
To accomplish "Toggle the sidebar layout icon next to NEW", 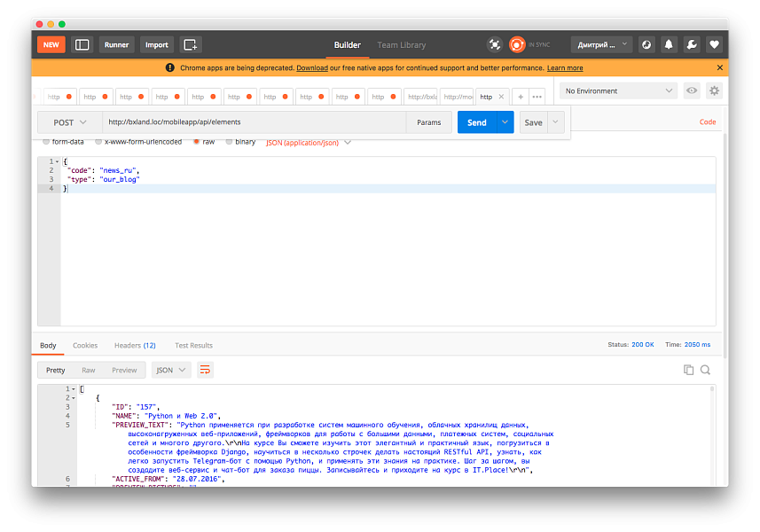I will [81, 43].
